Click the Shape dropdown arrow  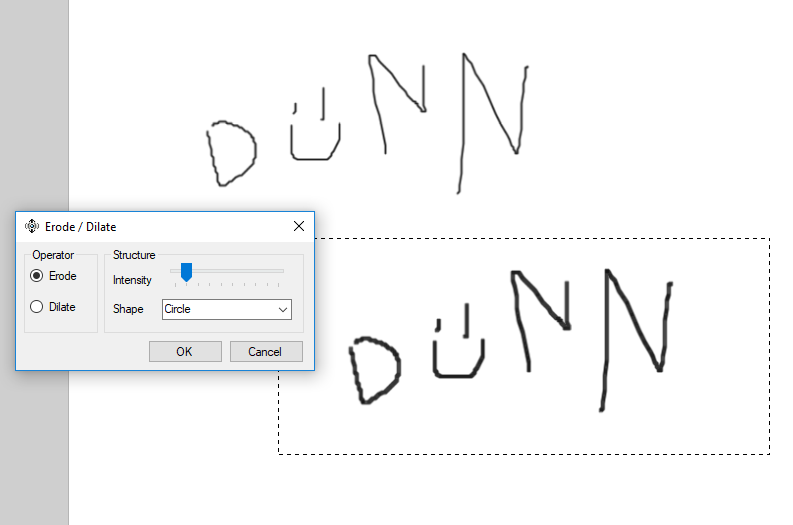[x=281, y=310]
